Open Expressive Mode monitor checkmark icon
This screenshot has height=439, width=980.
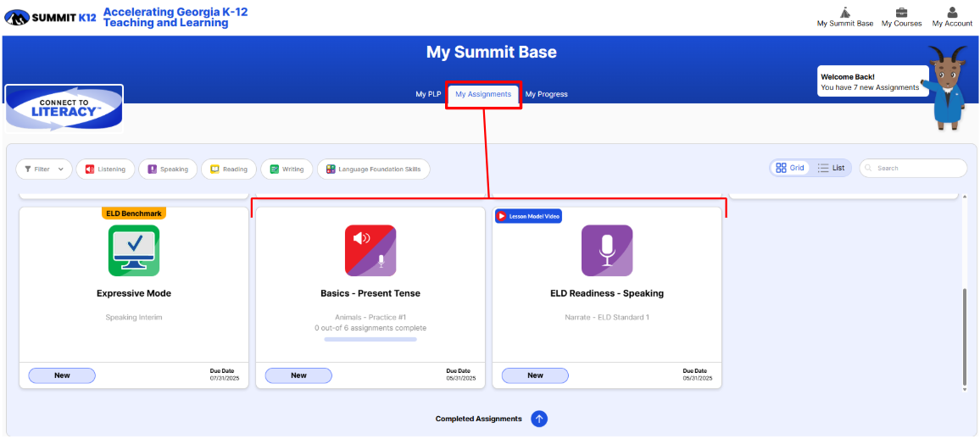(134, 250)
